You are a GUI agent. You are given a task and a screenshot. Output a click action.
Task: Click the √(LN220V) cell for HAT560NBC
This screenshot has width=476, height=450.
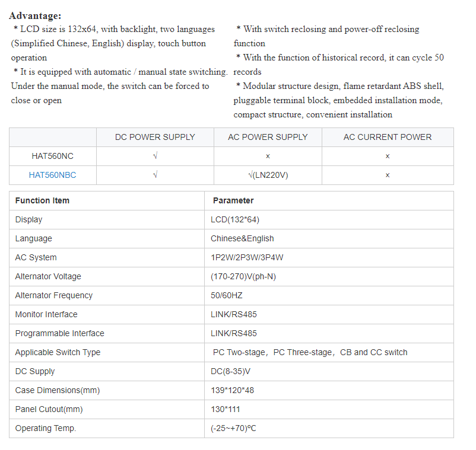268,175
